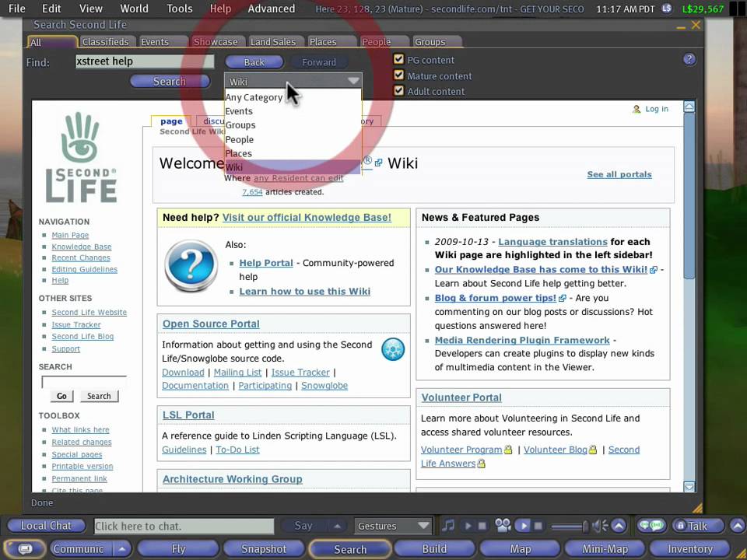
Task: Expand volume controls with the up arrow
Action: 619,526
